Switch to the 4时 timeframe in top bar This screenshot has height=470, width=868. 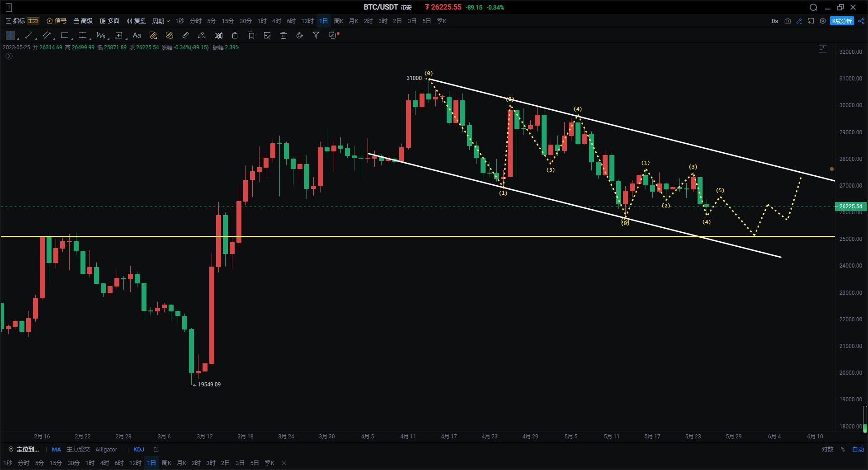pyautogui.click(x=277, y=21)
